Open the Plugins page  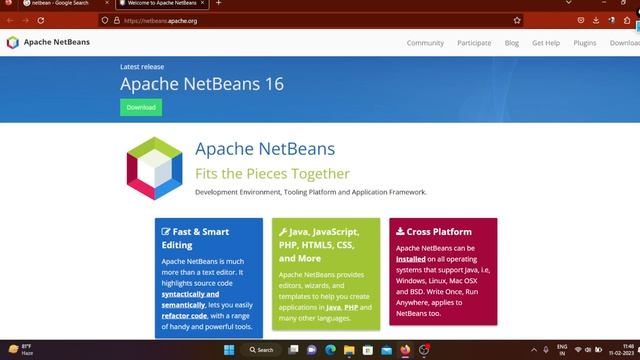click(584, 43)
